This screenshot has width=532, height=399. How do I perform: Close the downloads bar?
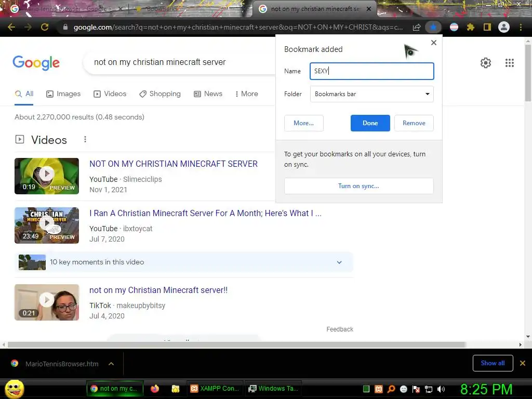point(523,363)
